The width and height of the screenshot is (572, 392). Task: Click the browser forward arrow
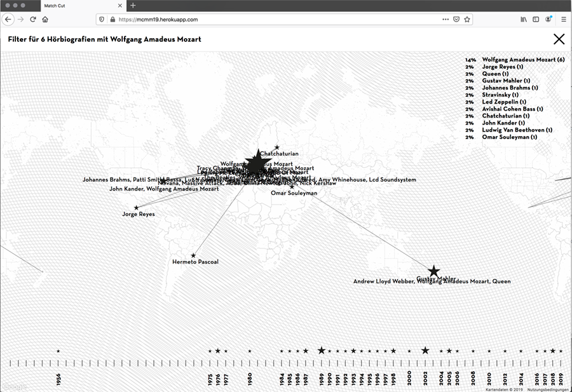pyautogui.click(x=21, y=19)
